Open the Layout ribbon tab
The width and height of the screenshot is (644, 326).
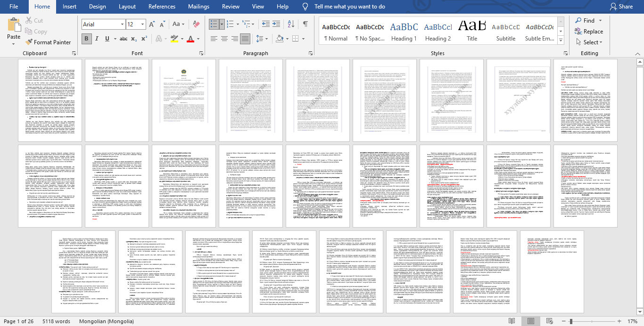(x=127, y=7)
